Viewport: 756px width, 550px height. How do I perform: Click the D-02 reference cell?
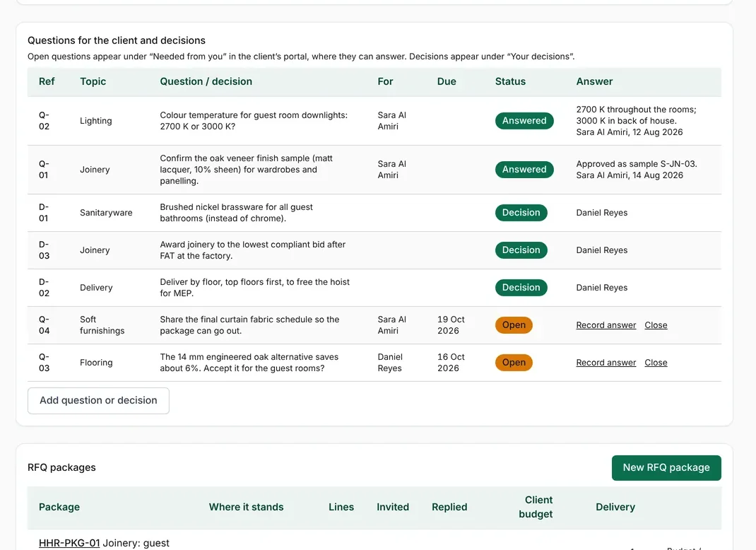pyautogui.click(x=44, y=288)
